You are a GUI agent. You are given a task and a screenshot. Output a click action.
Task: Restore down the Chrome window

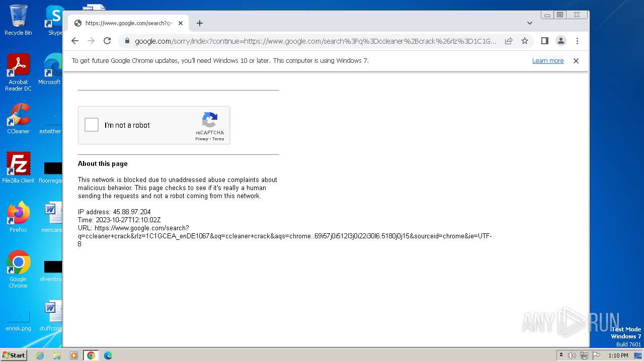point(560,15)
